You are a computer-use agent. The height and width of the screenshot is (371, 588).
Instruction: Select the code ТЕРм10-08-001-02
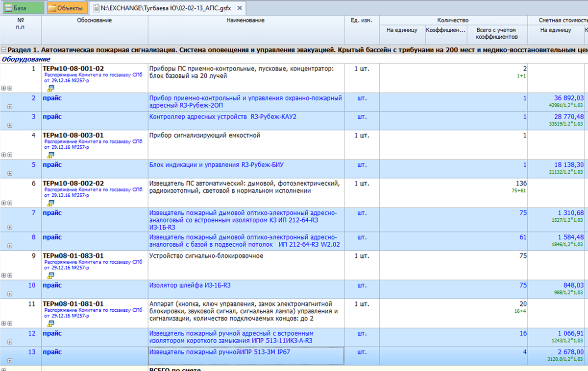73,69
